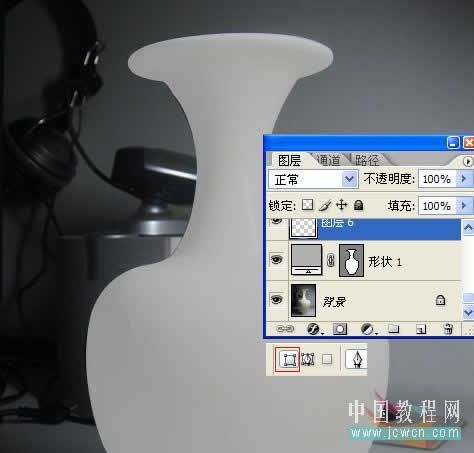Choose the Paths mode icon
474x453 pixels.
coord(308,359)
